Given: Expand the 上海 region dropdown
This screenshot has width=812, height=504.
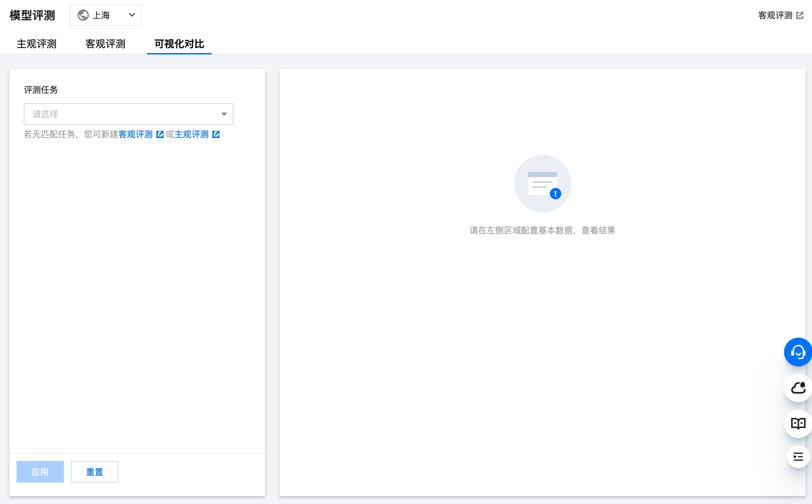Looking at the screenshot, I should (131, 15).
